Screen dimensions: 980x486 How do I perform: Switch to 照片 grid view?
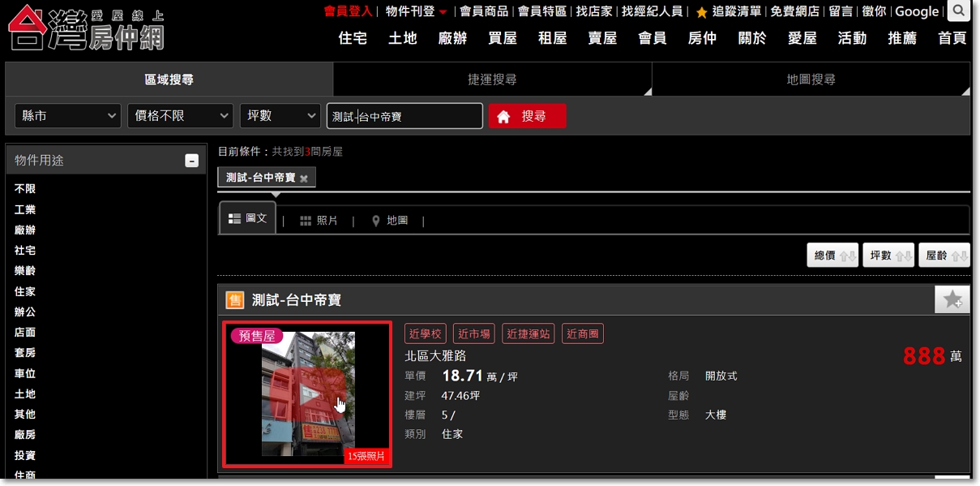(319, 221)
